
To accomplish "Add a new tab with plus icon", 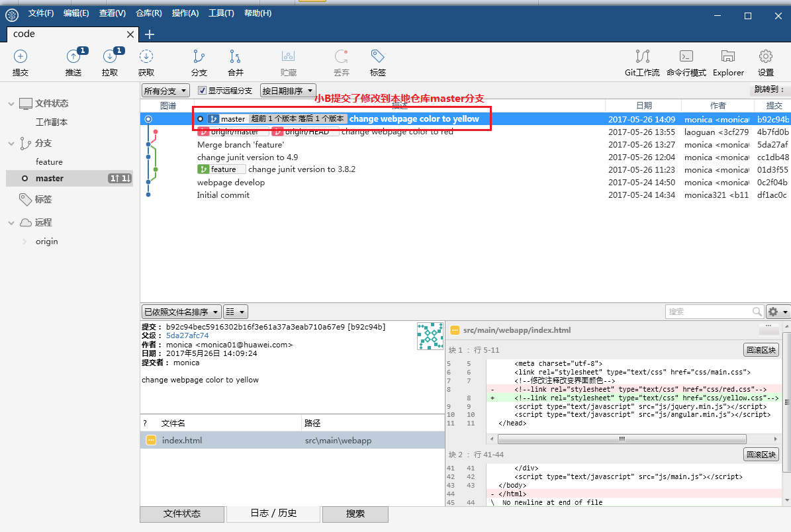I will pos(150,34).
